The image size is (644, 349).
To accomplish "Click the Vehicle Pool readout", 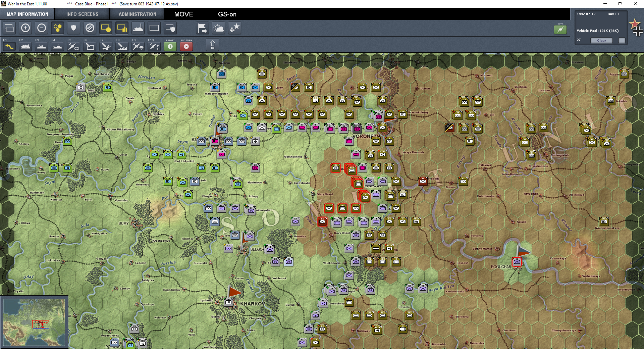I will click(598, 31).
